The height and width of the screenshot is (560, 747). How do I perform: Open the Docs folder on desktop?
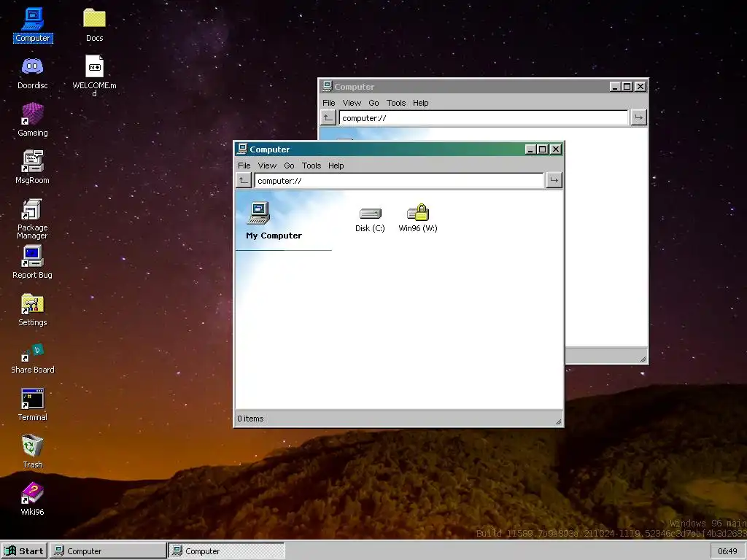94,25
